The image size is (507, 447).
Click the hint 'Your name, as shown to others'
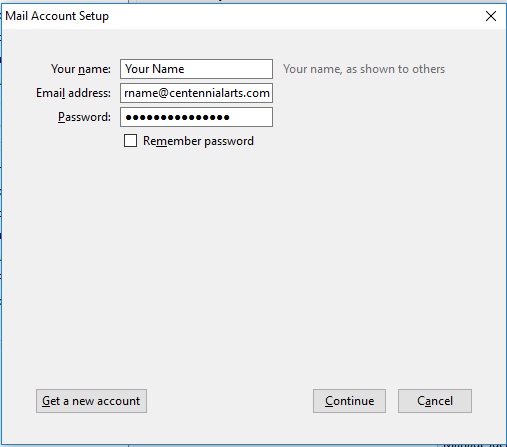pyautogui.click(x=364, y=69)
